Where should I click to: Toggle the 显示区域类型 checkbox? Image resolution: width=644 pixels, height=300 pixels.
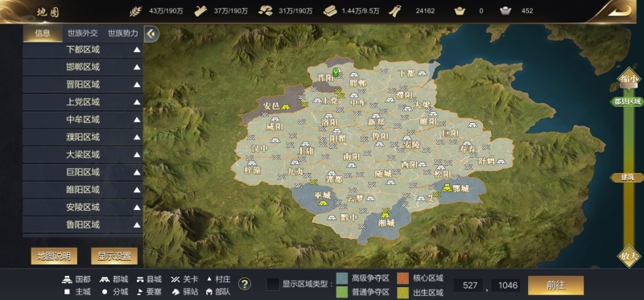pyautogui.click(x=273, y=284)
